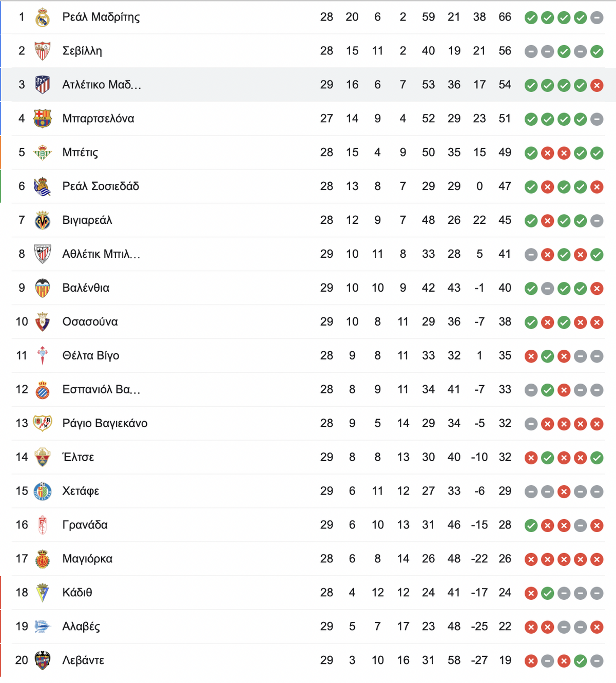Image resolution: width=616 pixels, height=683 pixels.
Task: Click the Valencia club crest
Action: click(x=43, y=288)
